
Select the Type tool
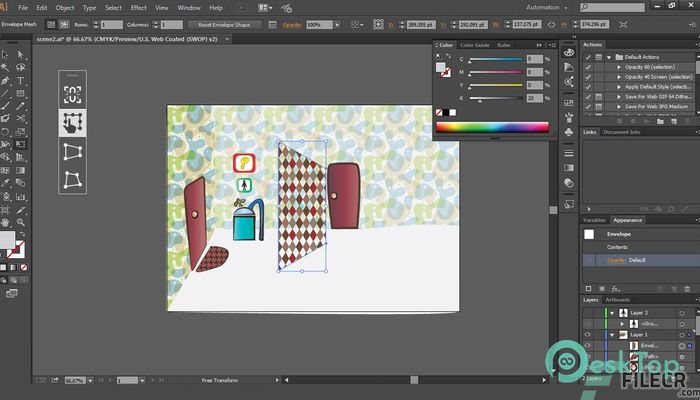[x=21, y=81]
